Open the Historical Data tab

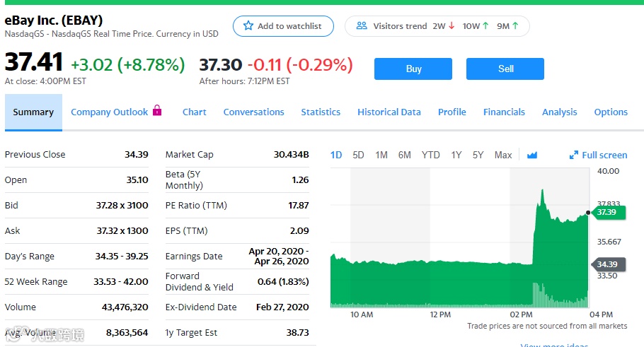389,112
